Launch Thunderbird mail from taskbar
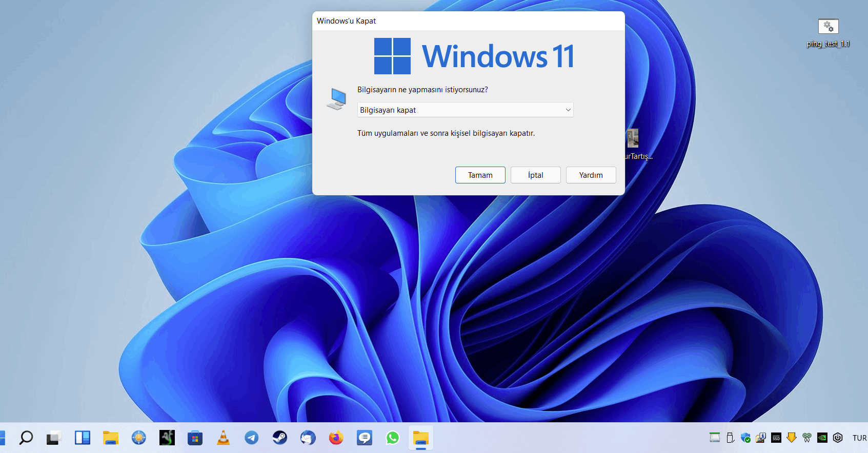This screenshot has width=868, height=453. pos(308,438)
